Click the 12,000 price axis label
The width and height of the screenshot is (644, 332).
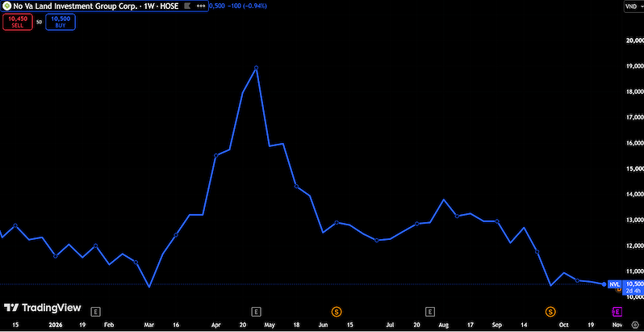pyautogui.click(x=634, y=246)
